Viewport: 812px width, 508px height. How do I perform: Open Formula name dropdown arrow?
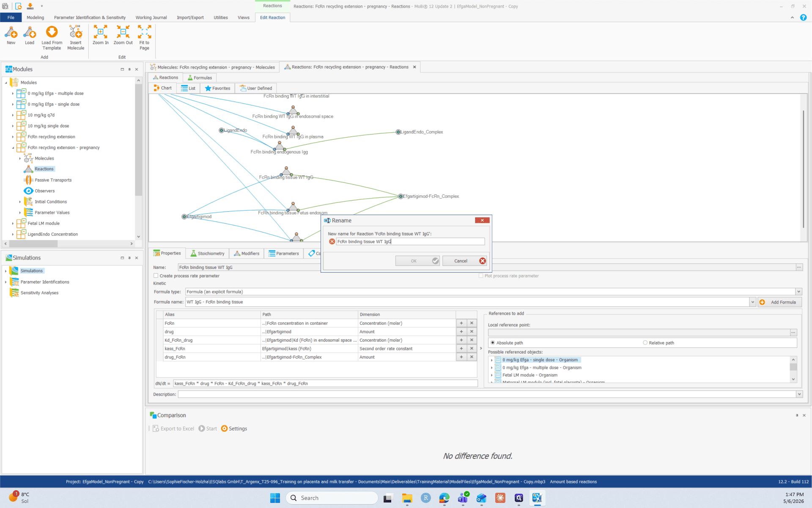(x=752, y=302)
